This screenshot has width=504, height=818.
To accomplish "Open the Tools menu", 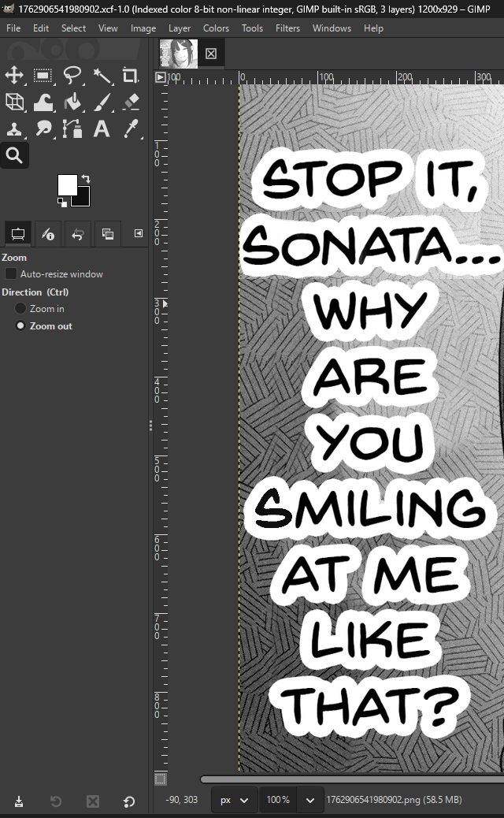I will pyautogui.click(x=252, y=28).
